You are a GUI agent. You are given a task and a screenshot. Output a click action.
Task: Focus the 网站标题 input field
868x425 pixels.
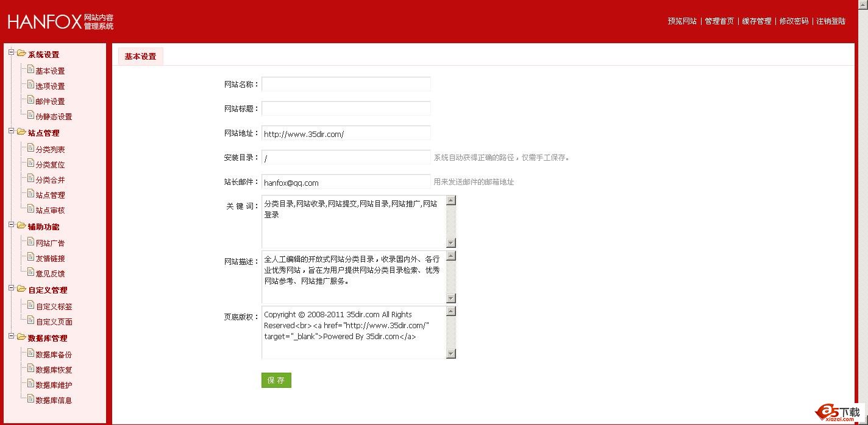click(x=346, y=108)
